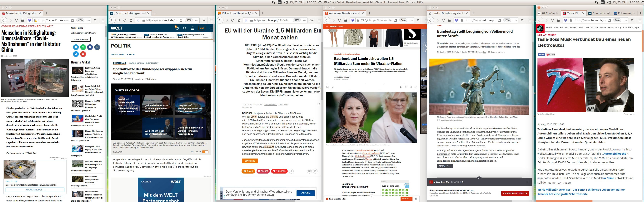This screenshot has width=644, height=202.
Task: Print the archive.ph article via printer icon
Action: pos(309,171)
